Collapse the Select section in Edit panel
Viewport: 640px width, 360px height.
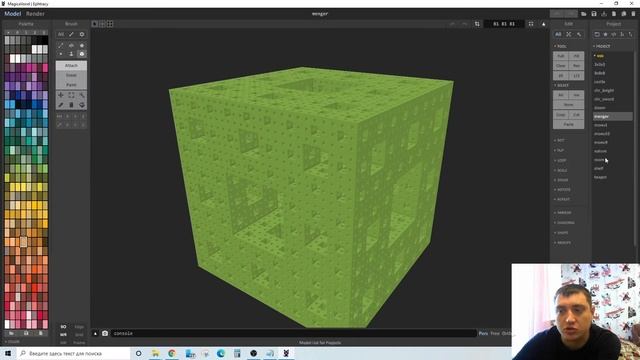(562, 85)
